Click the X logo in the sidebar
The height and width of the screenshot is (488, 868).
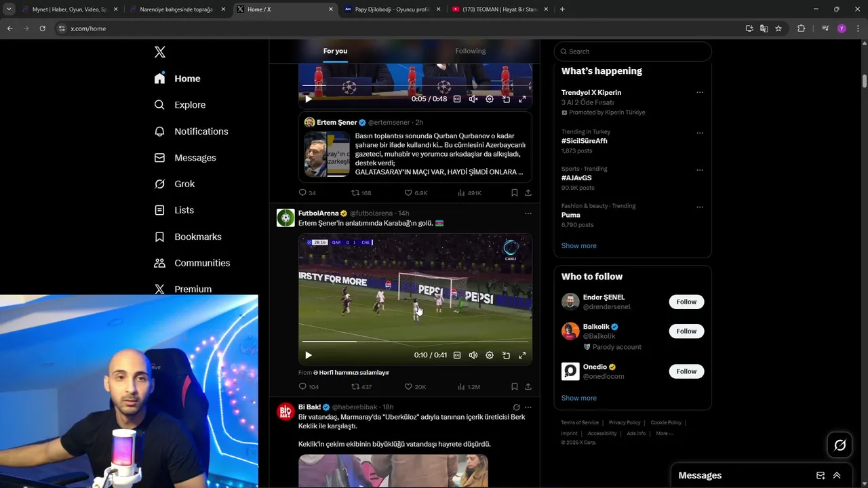[x=160, y=52]
